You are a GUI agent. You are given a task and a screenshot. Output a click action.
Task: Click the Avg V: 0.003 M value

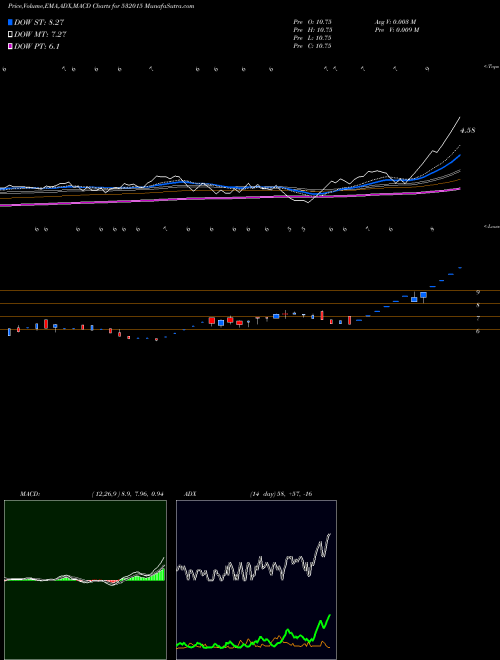pyautogui.click(x=395, y=22)
